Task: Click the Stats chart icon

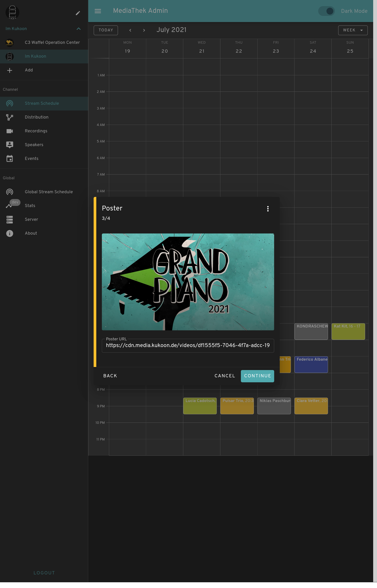Action: click(x=9, y=206)
